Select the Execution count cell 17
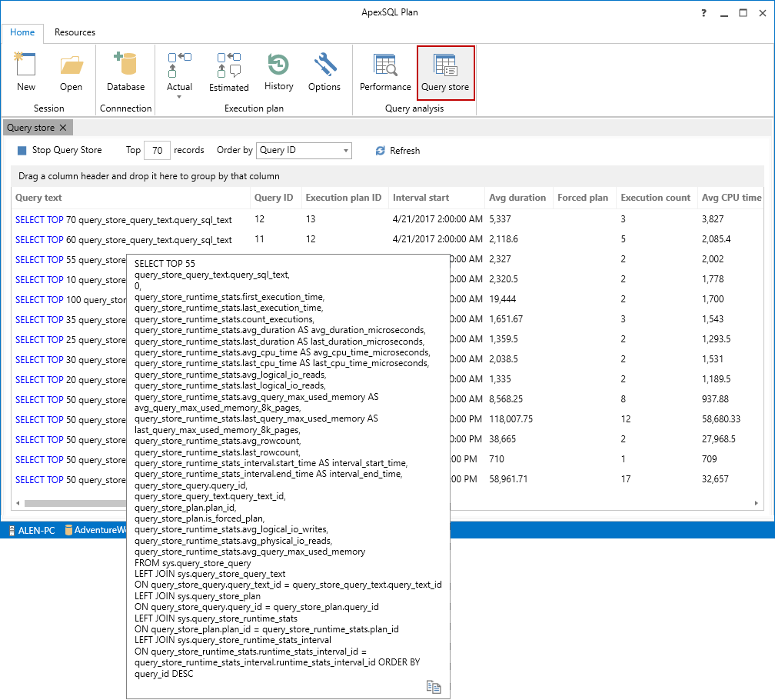 (626, 479)
